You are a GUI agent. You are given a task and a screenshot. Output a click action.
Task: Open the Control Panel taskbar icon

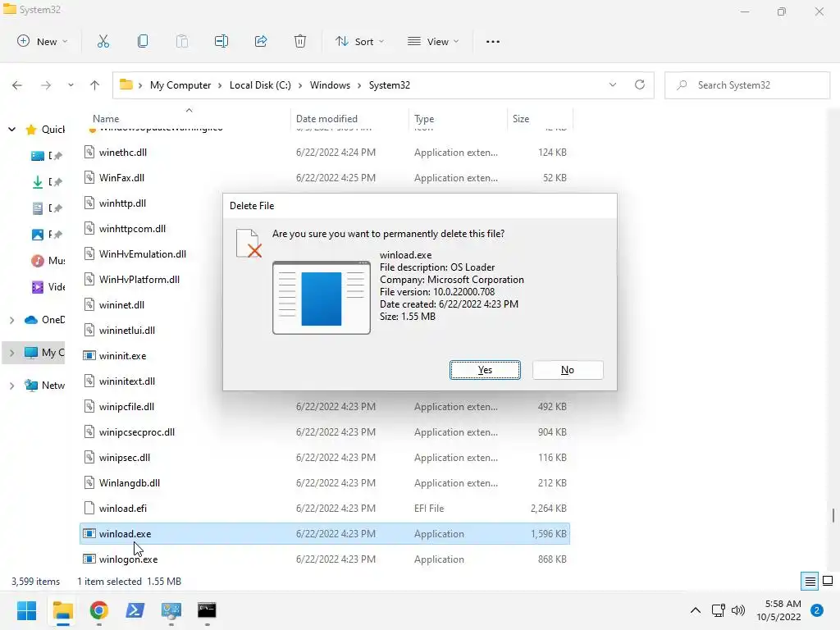[x=171, y=610]
